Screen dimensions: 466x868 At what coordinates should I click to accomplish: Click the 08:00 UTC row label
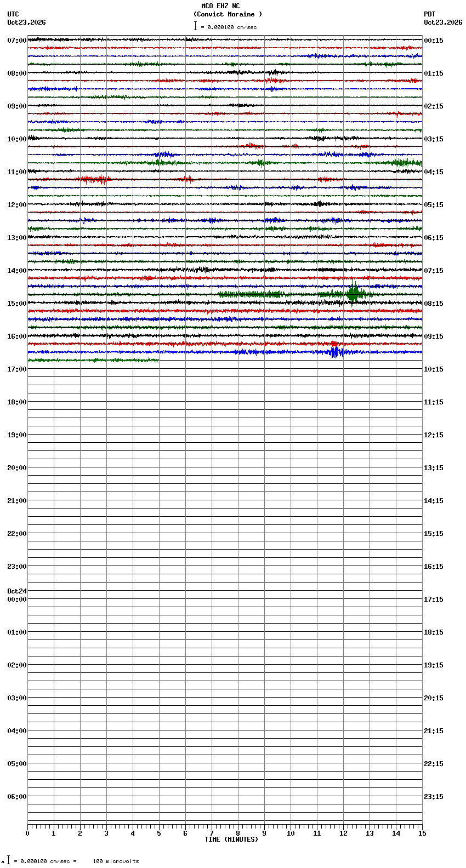click(x=17, y=73)
